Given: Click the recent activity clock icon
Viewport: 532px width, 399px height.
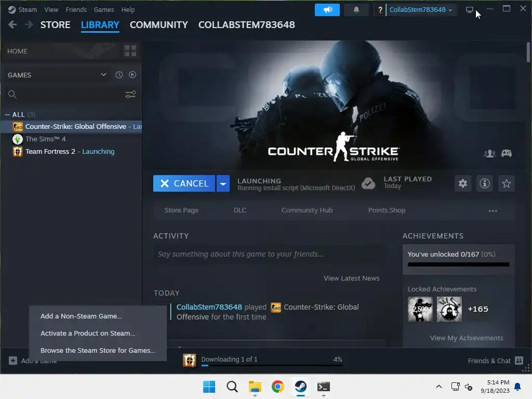Looking at the screenshot, I should (x=119, y=75).
